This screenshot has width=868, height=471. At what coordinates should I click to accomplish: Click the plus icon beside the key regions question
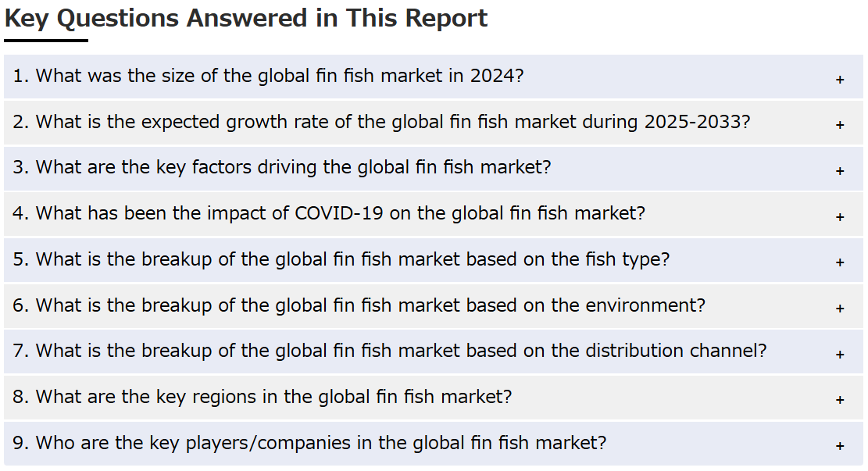(840, 400)
